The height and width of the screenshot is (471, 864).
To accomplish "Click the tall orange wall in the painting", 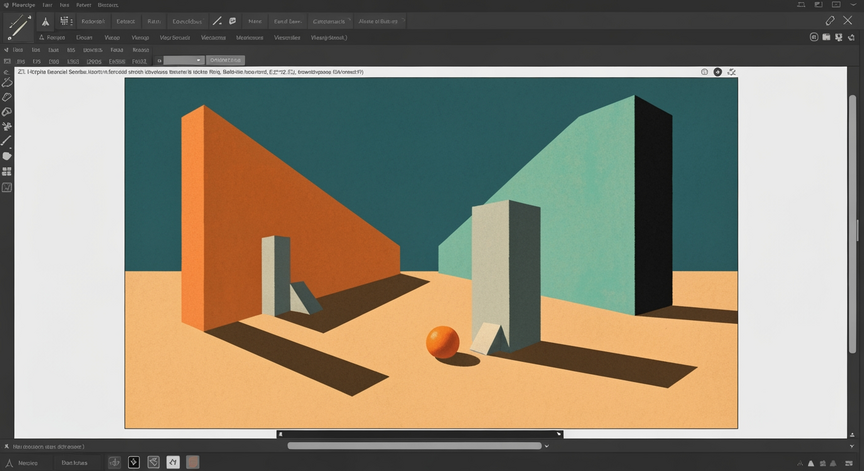I will tap(291, 218).
